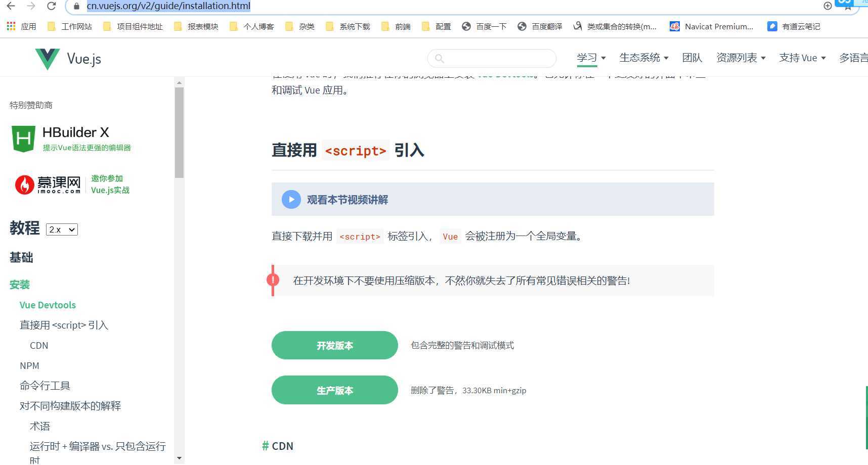Click 观看本节视频讲解 link text
This screenshot has height=465, width=868.
(x=348, y=200)
